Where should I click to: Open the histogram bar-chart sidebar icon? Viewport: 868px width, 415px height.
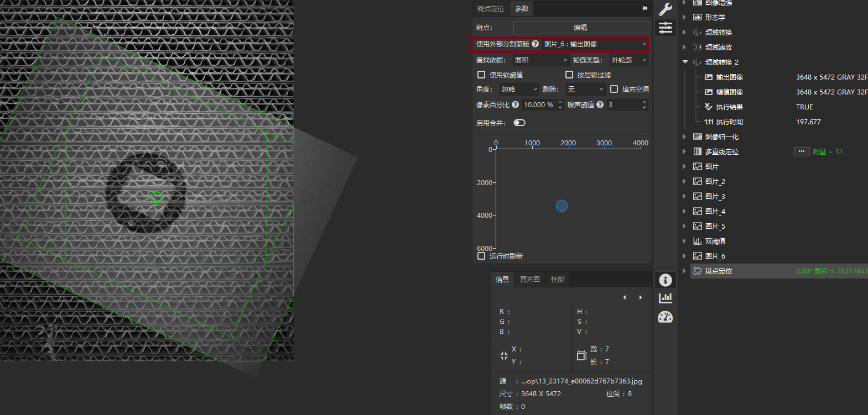coord(666,298)
